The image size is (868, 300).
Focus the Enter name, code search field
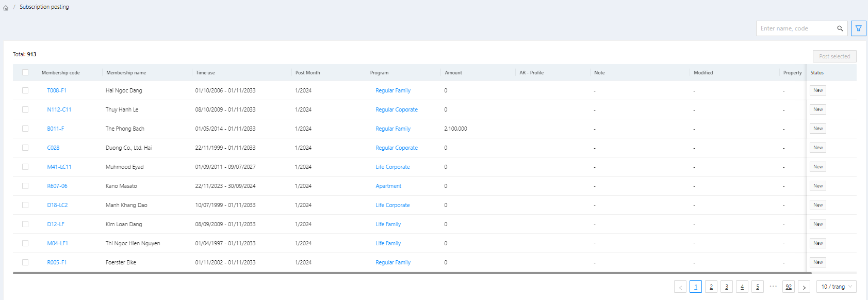pos(795,28)
